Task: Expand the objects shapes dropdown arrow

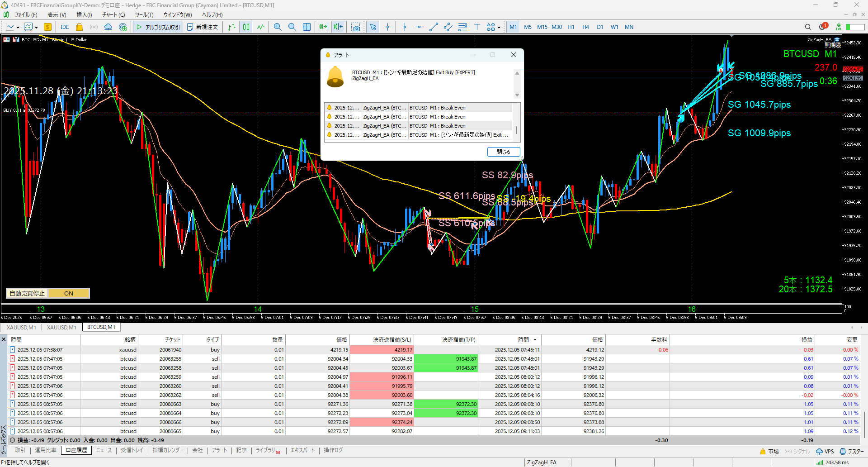Action: pos(499,28)
